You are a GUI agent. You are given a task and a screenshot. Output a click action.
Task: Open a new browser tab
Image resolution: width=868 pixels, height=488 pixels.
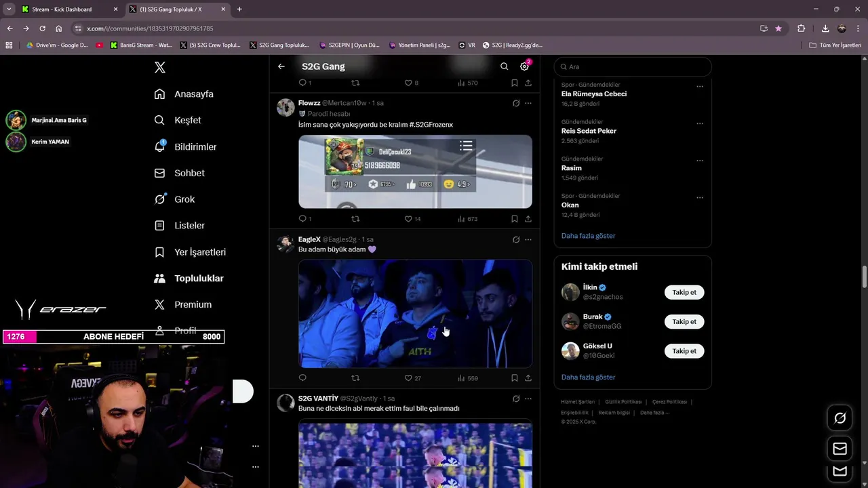(x=239, y=9)
